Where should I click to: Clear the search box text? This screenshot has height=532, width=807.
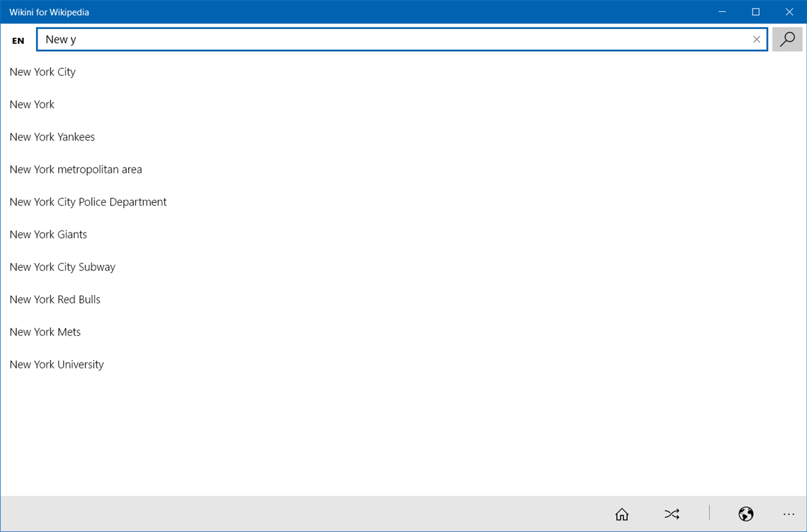756,39
